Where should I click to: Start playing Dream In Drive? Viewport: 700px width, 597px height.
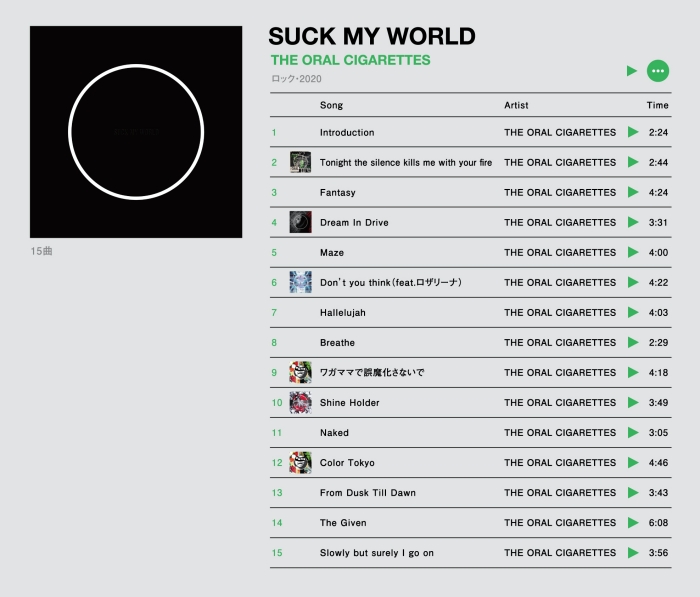[633, 222]
